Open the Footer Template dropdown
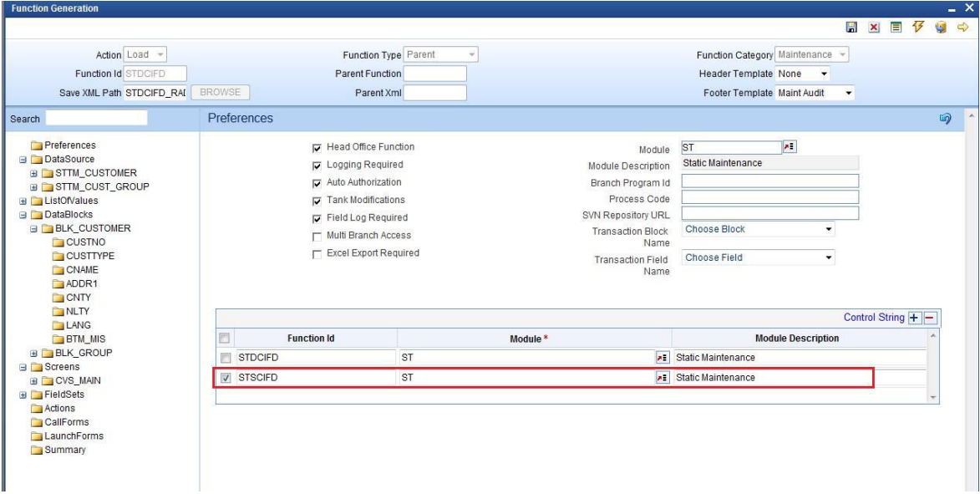This screenshot has height=494, width=980. [815, 93]
